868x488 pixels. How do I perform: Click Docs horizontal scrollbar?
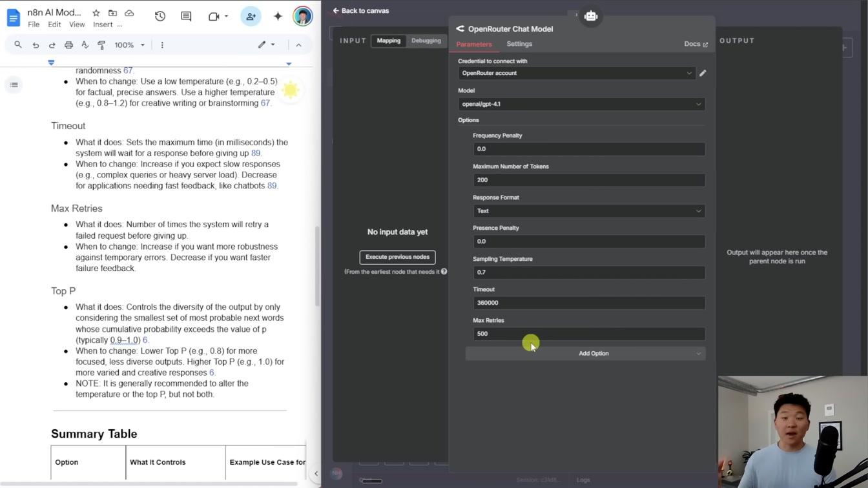[149, 483]
